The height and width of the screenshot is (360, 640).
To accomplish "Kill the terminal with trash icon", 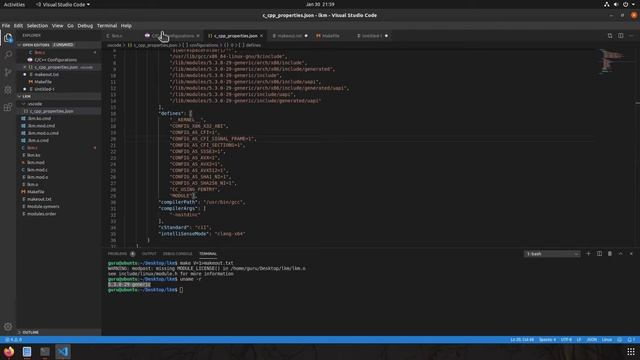I will point(610,253).
